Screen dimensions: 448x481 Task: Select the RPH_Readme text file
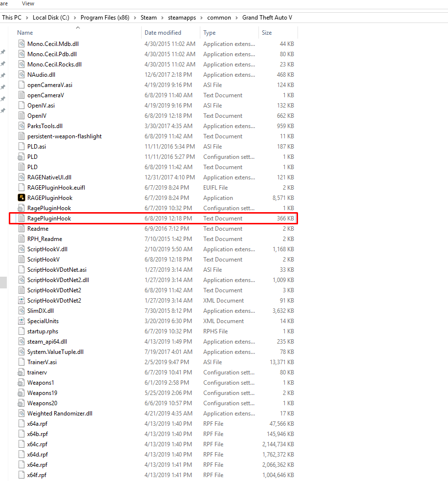(x=45, y=239)
